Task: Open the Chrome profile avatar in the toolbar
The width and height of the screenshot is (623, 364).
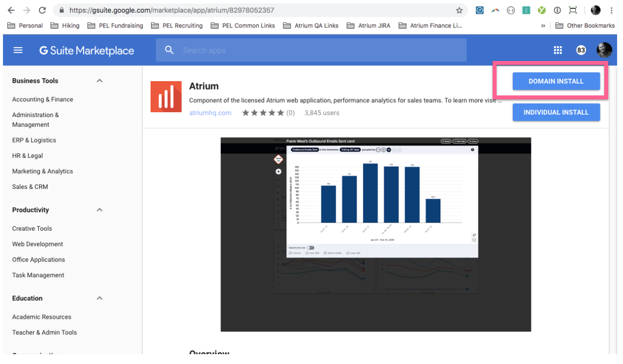Action: pos(595,10)
